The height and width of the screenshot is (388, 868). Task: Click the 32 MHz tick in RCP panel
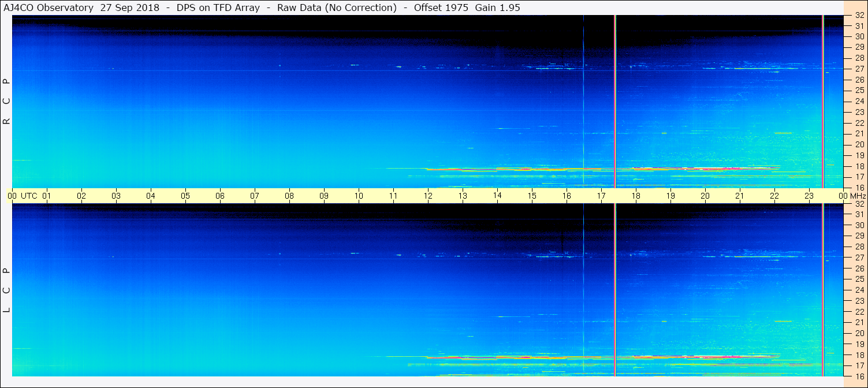pos(859,16)
